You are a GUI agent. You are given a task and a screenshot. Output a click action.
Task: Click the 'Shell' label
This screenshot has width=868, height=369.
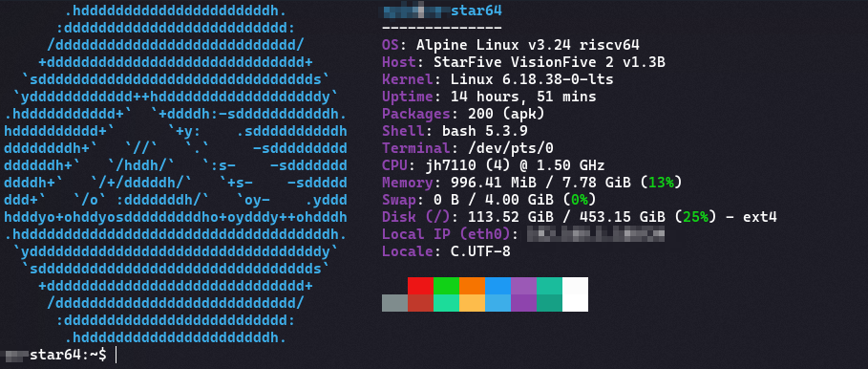click(x=403, y=131)
